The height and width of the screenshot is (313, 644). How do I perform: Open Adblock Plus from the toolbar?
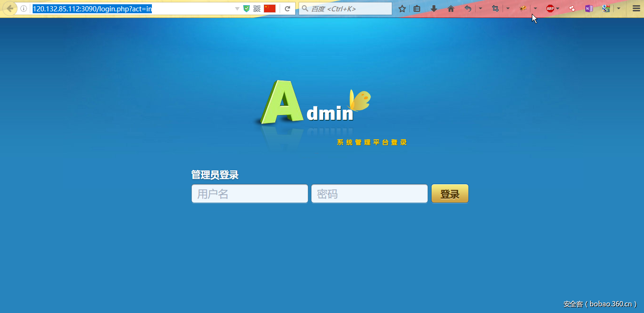pyautogui.click(x=550, y=8)
